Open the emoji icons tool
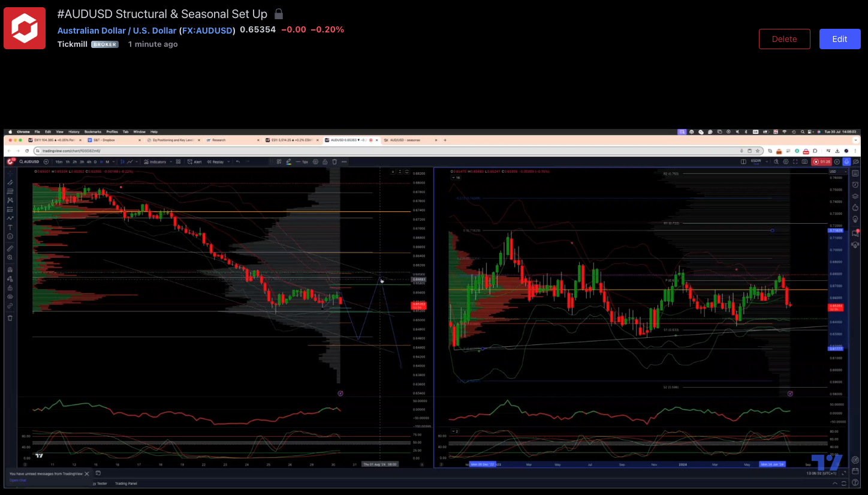Screen dimensions: 868x495 tap(10, 236)
